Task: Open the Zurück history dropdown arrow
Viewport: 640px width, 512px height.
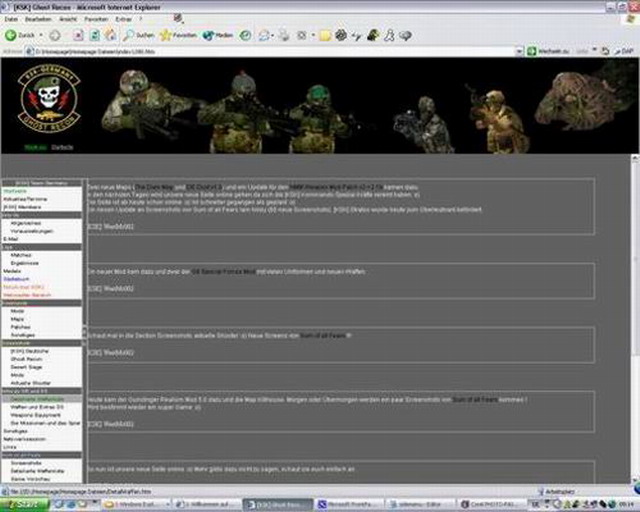Action: point(42,35)
